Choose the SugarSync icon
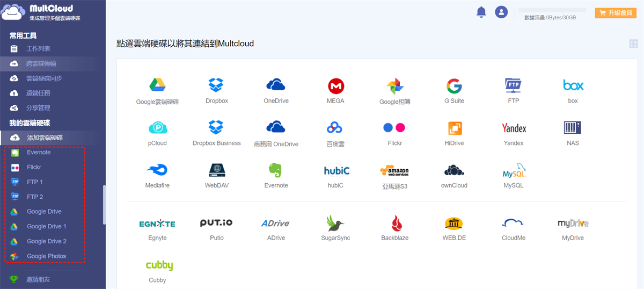The width and height of the screenshot is (644, 289). point(336,223)
